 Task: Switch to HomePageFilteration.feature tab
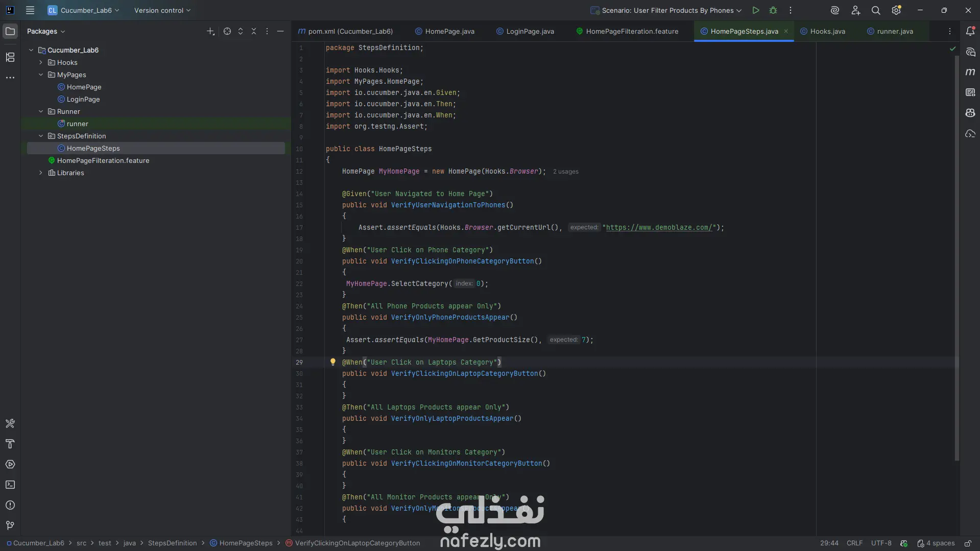pyautogui.click(x=627, y=31)
